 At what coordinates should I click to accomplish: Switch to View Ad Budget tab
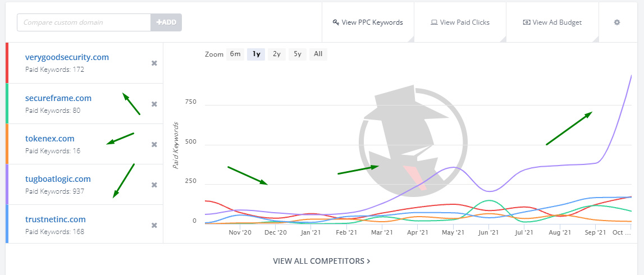552,22
